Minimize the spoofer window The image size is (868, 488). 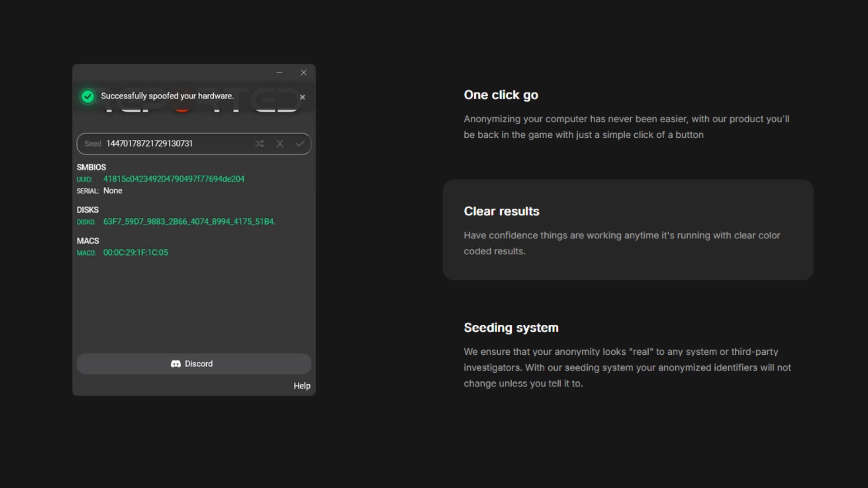279,73
